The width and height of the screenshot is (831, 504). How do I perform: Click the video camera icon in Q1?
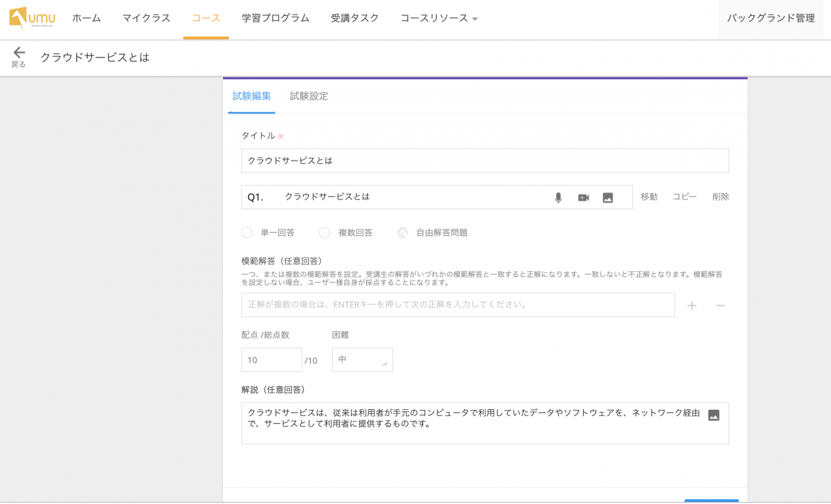[583, 197]
